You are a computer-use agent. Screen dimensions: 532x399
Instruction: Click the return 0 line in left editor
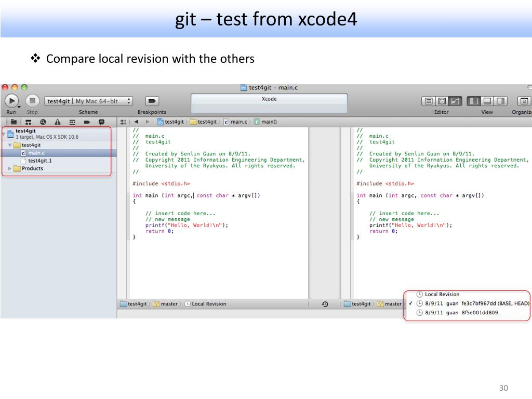(x=159, y=231)
